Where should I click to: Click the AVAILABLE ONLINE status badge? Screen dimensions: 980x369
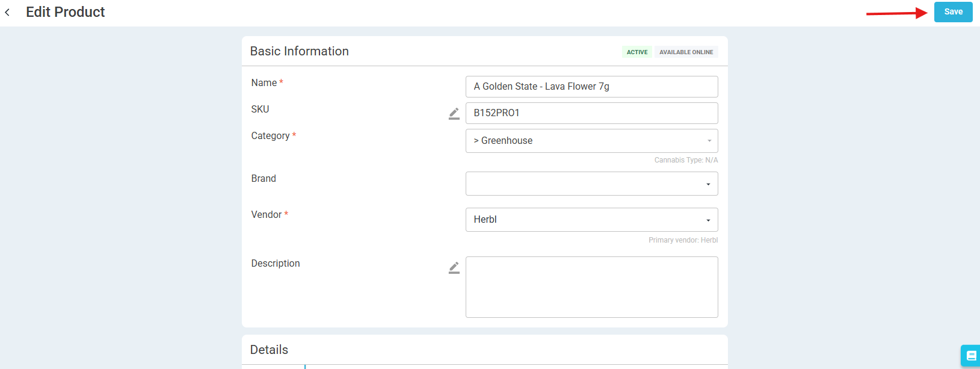686,52
